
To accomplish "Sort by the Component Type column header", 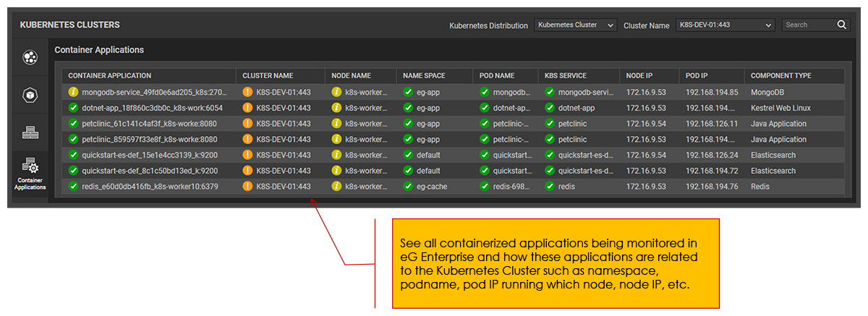I will [780, 75].
